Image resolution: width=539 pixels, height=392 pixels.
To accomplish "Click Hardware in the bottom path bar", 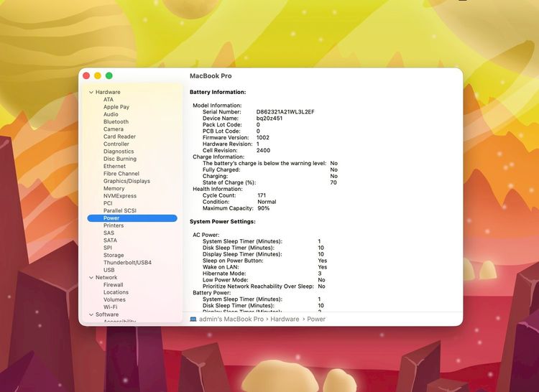I will click(x=285, y=319).
